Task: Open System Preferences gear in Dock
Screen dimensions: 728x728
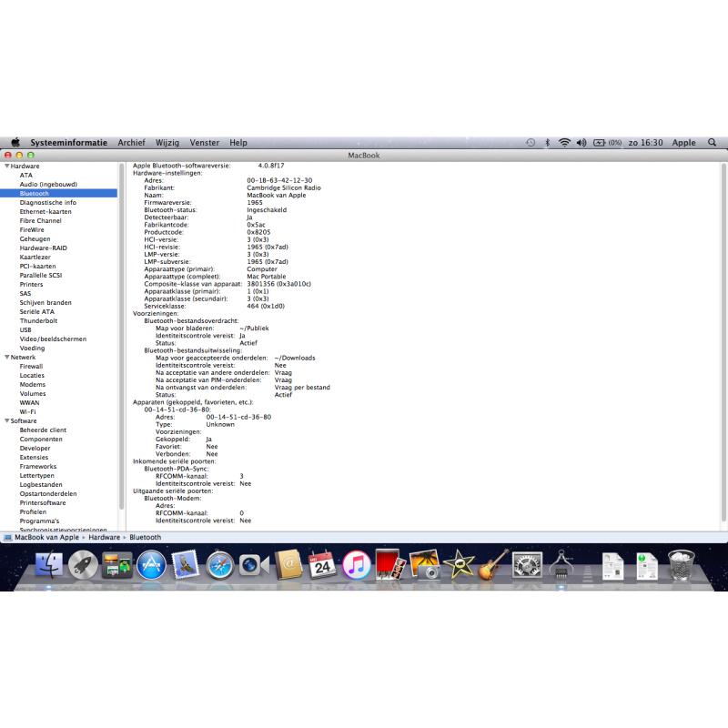Action: click(x=527, y=565)
